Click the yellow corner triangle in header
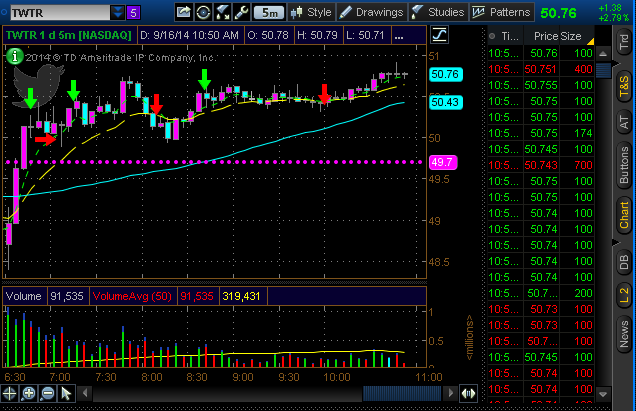Viewport: 636px width, 411px height. (x=591, y=41)
